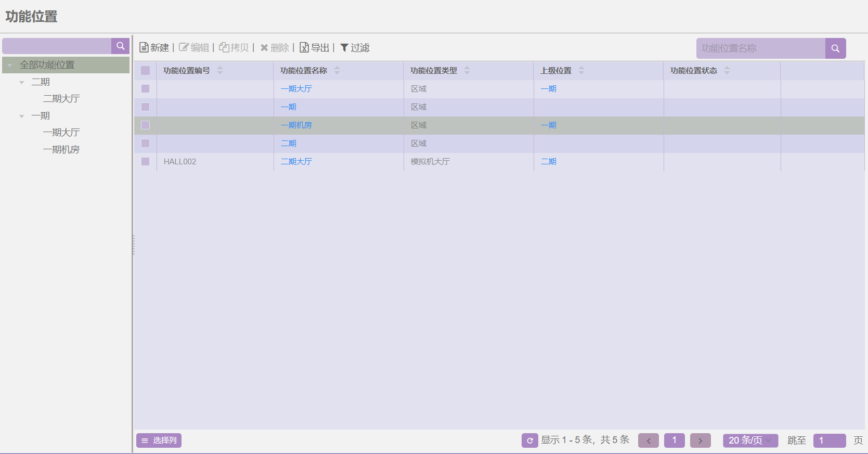
Task: Sort by 上级位置 column arrows
Action: (x=581, y=70)
